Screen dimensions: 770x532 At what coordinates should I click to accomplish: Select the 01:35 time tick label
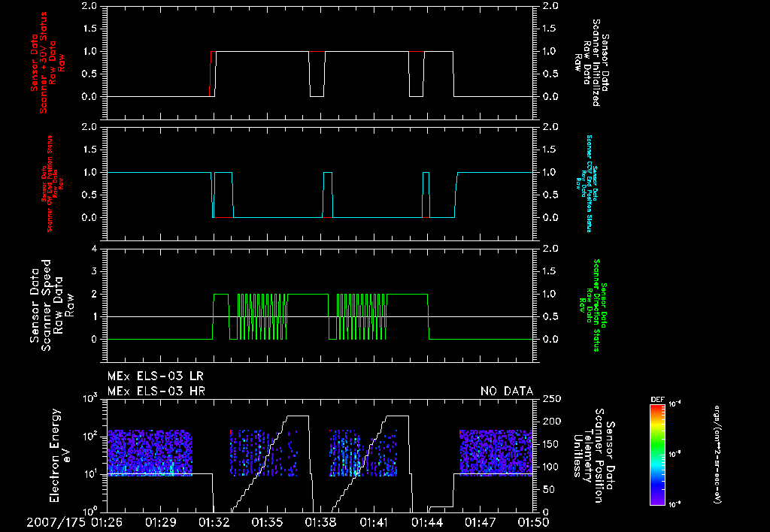[267, 522]
